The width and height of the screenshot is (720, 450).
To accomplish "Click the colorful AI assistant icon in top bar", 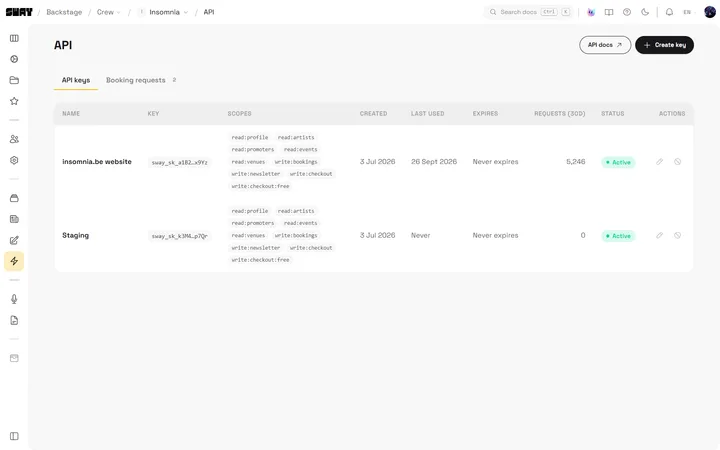I will pos(591,12).
